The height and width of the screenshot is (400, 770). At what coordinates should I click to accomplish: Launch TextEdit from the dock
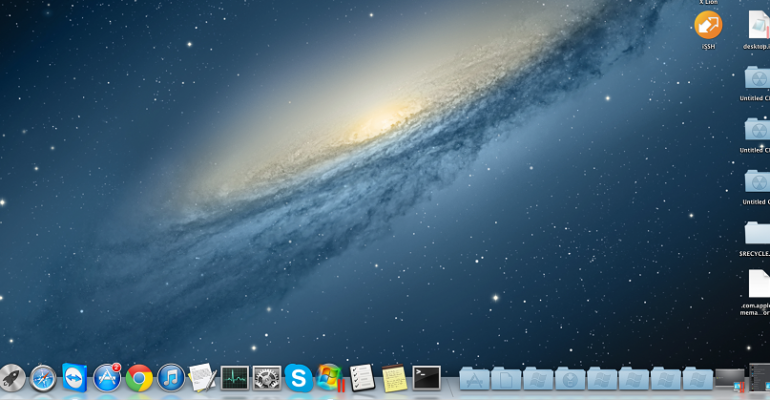click(202, 377)
